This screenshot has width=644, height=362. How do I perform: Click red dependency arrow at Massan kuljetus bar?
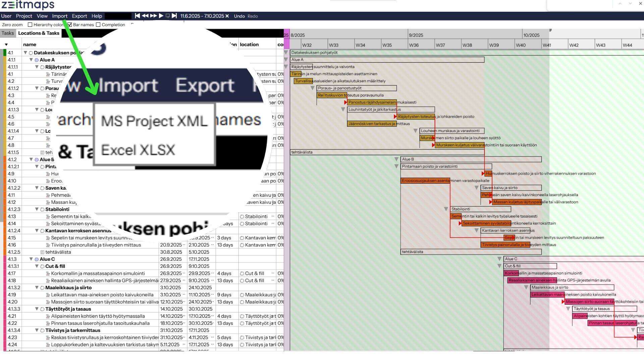[x=491, y=202]
